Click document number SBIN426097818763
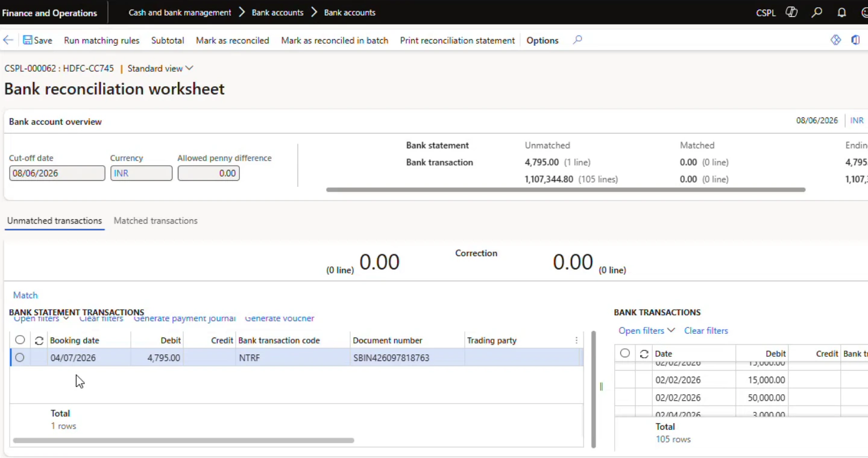Screen dimensions: 868x458 coord(391,358)
